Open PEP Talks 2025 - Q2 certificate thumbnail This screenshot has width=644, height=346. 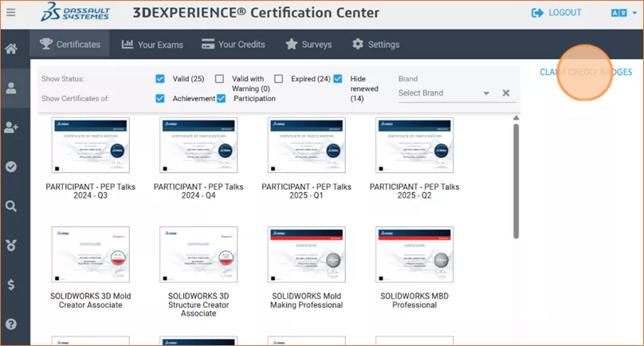414,145
